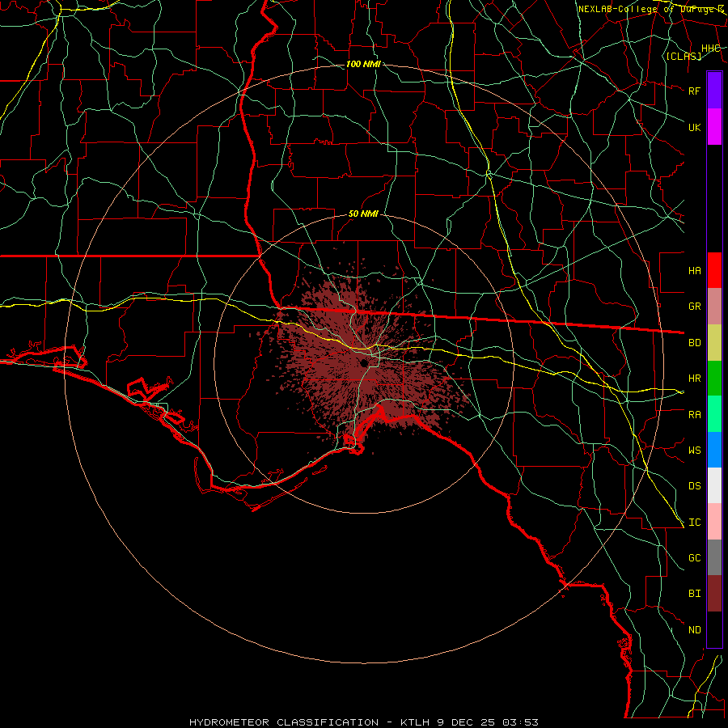728x728 pixels.
Task: Click the BI legend label
Action: pyautogui.click(x=694, y=594)
